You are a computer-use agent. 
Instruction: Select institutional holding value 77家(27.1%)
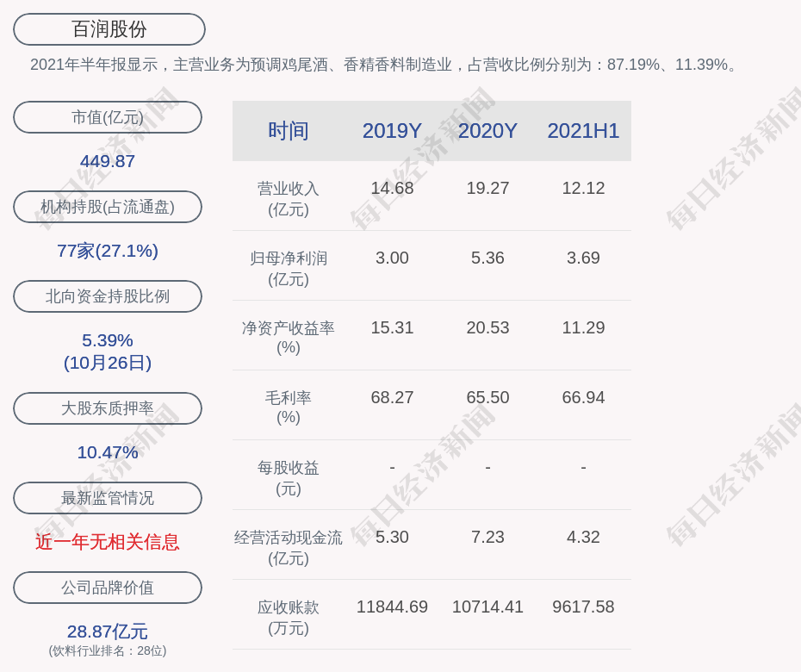pos(108,251)
